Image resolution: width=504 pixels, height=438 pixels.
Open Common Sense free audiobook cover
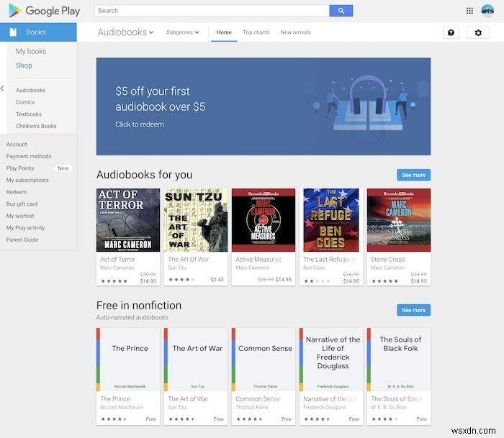pos(264,360)
